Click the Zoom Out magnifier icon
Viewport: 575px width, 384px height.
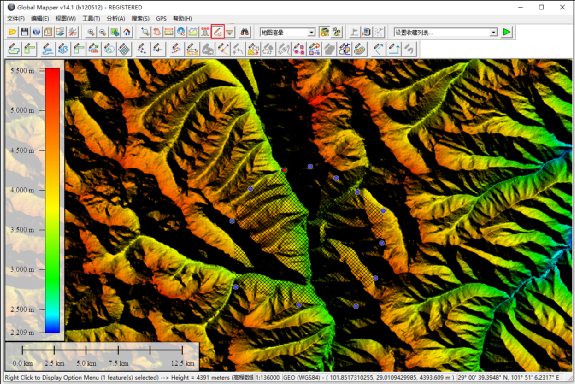pyautogui.click(x=102, y=32)
